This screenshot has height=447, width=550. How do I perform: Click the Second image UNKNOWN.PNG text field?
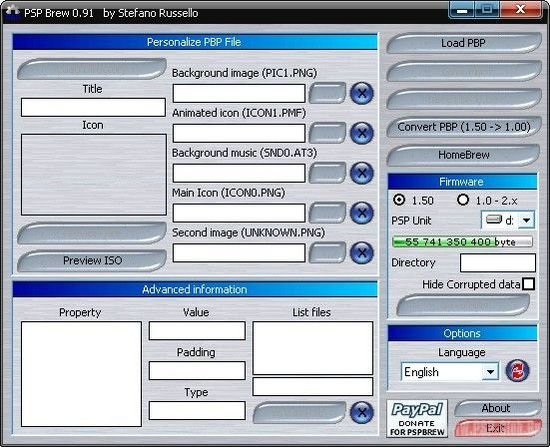(239, 253)
